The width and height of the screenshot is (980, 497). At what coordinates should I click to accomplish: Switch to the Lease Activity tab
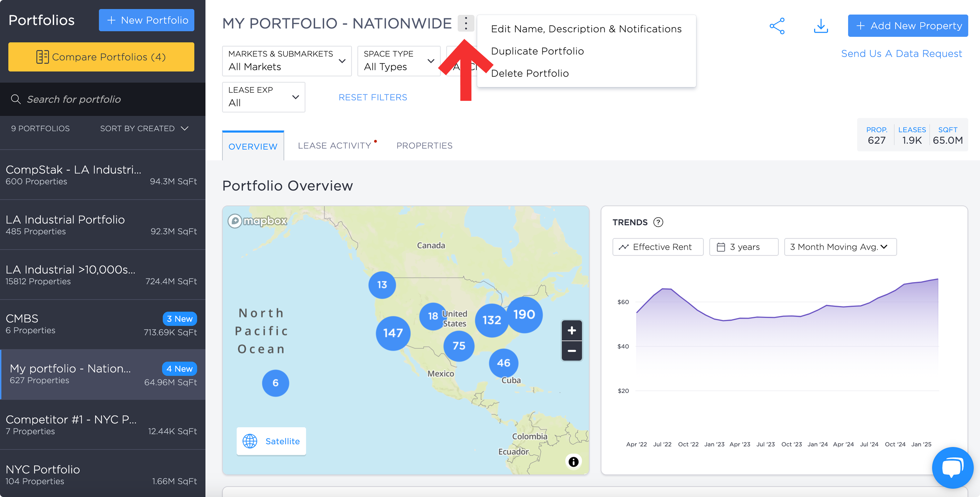tap(334, 145)
